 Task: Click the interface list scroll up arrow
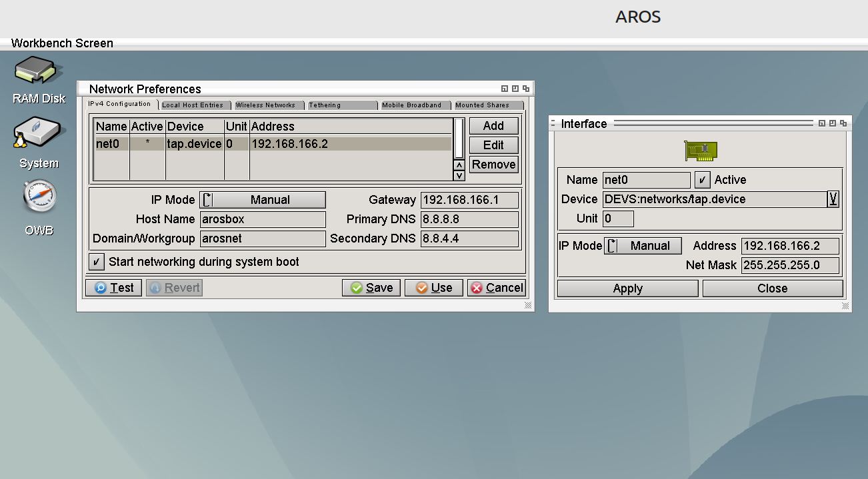point(459,165)
